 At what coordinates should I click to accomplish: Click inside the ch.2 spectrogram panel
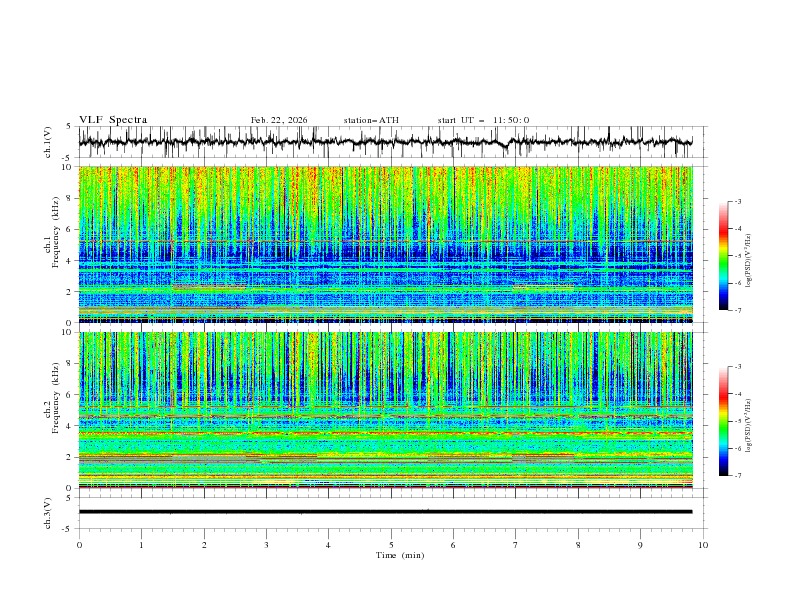[390, 410]
